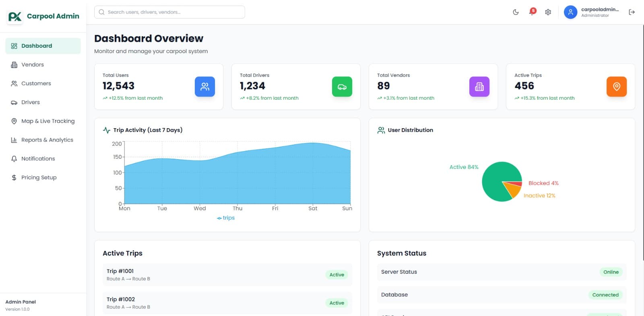The height and width of the screenshot is (316, 644).
Task: Click the Active Trips value 456
Action: pos(524,86)
